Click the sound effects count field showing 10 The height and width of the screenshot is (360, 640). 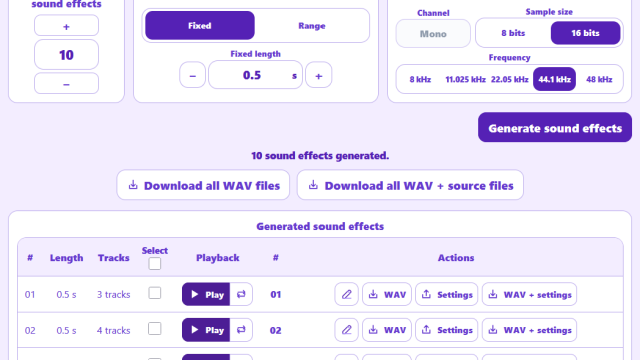point(66,55)
